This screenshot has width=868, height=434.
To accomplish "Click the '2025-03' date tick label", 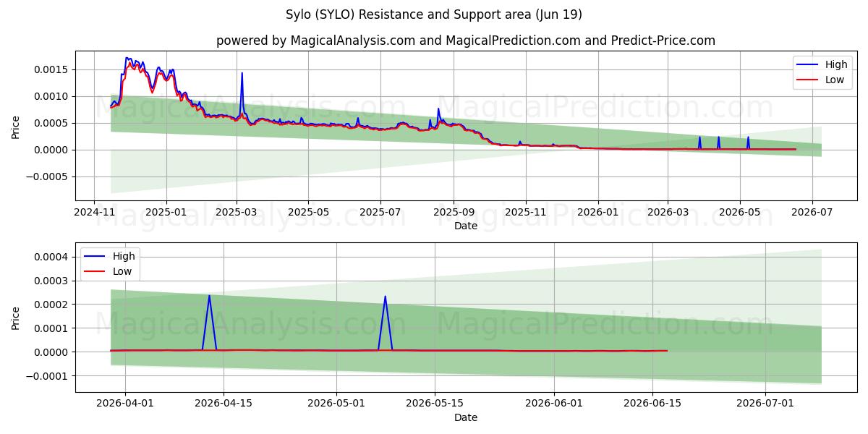I will (x=237, y=213).
